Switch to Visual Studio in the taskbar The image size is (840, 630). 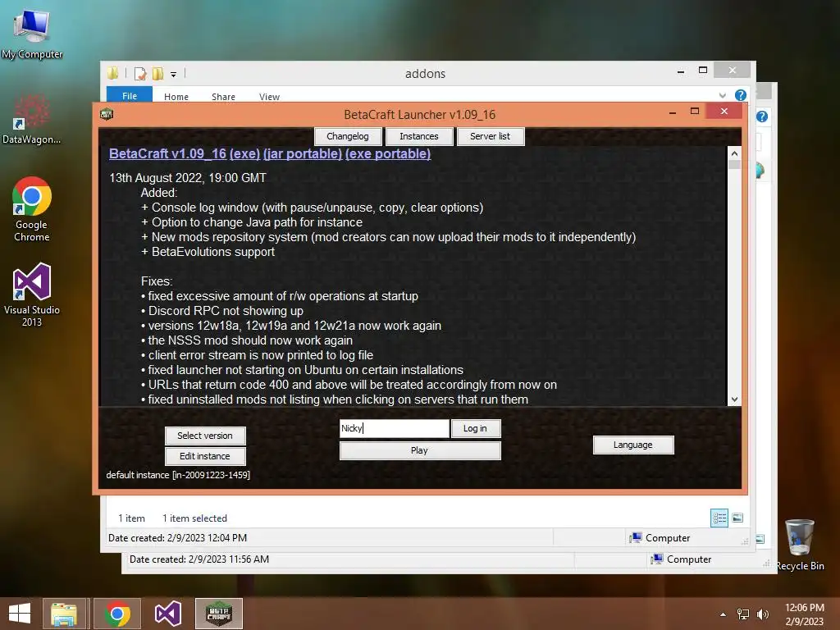tap(167, 614)
